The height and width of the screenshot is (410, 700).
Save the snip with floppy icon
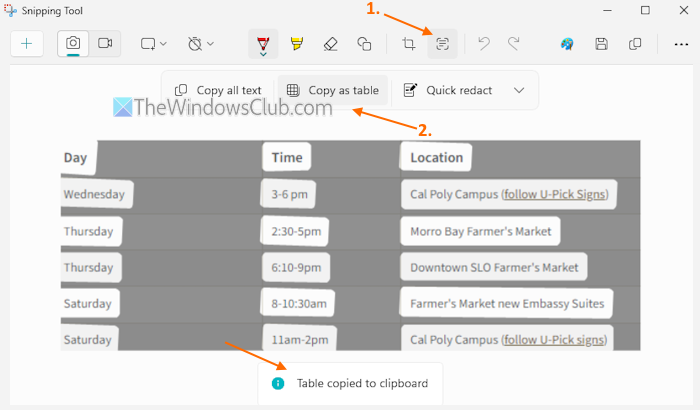pyautogui.click(x=601, y=44)
